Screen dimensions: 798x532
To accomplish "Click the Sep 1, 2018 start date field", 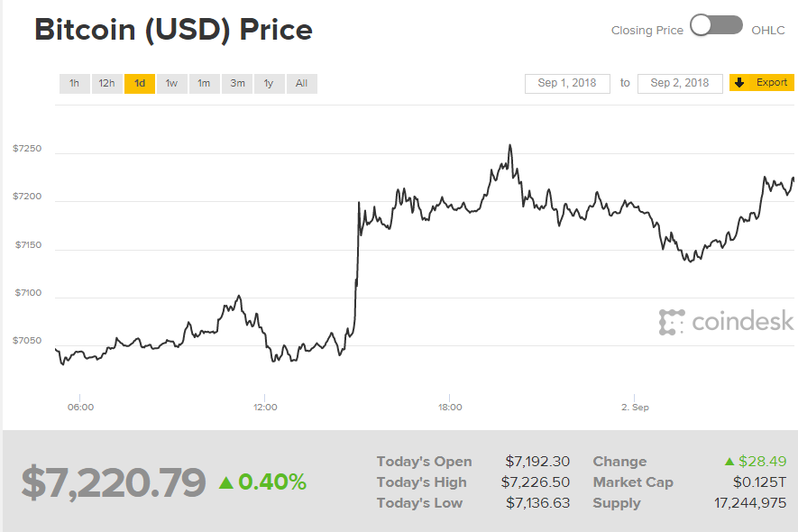I will click(567, 83).
